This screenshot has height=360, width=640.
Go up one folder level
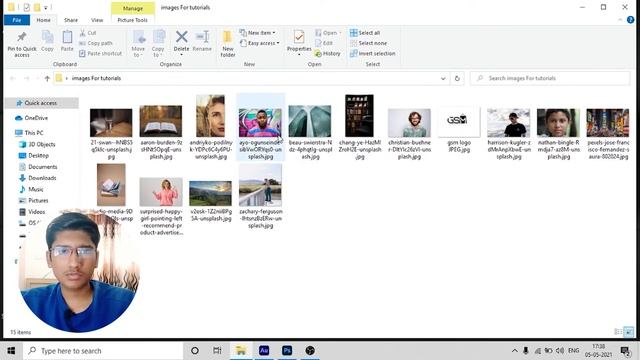[x=47, y=78]
